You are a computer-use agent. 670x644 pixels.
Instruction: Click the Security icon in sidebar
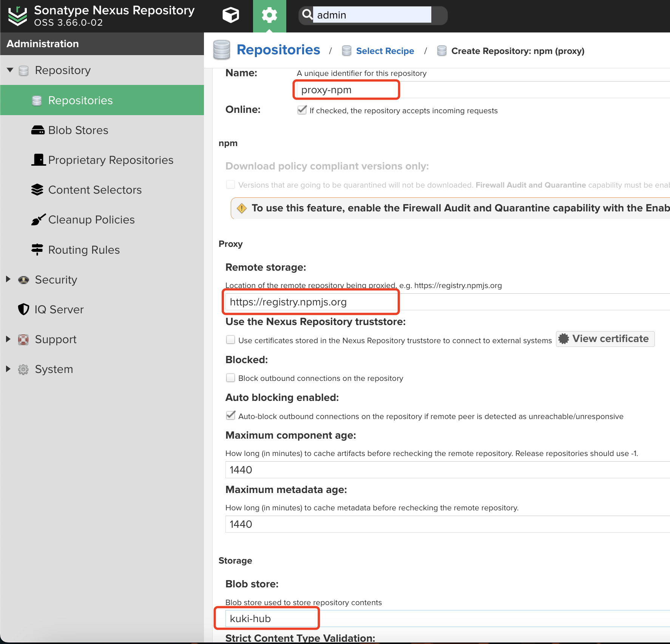tap(23, 280)
